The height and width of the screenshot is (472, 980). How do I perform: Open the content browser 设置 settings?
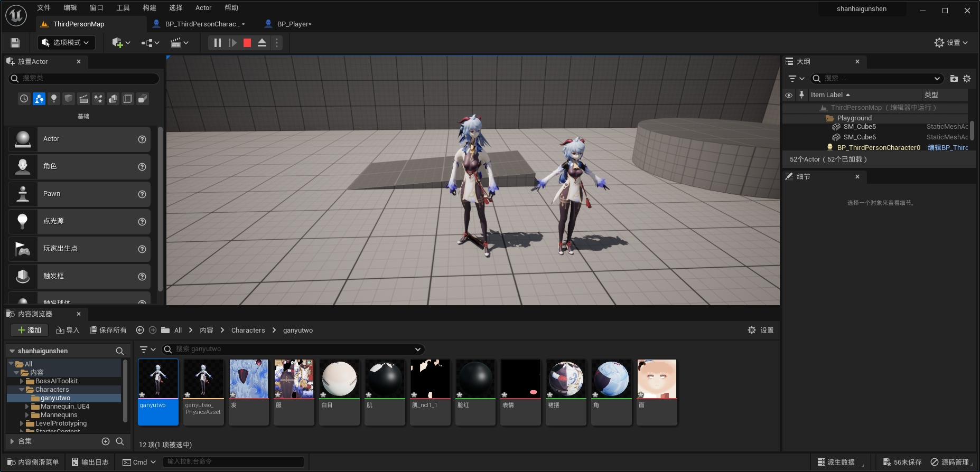click(x=761, y=331)
